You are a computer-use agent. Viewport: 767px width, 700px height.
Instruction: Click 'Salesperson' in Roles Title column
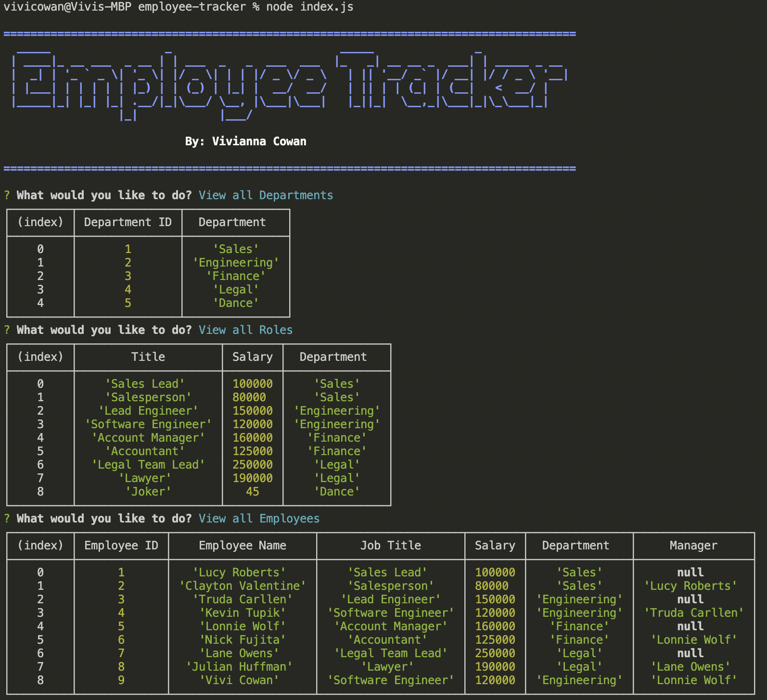[x=148, y=397]
